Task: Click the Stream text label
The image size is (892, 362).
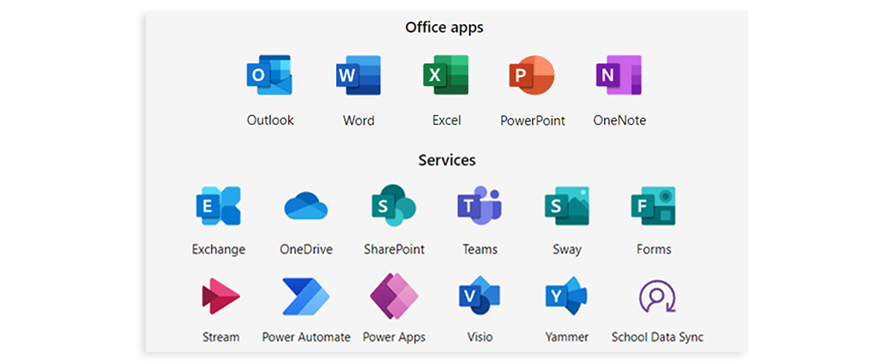Action: click(221, 337)
